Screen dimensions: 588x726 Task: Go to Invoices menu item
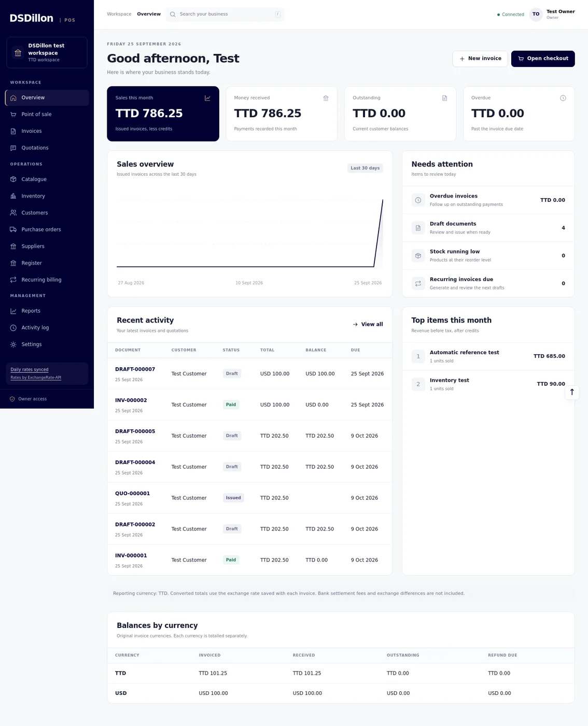(x=47, y=131)
